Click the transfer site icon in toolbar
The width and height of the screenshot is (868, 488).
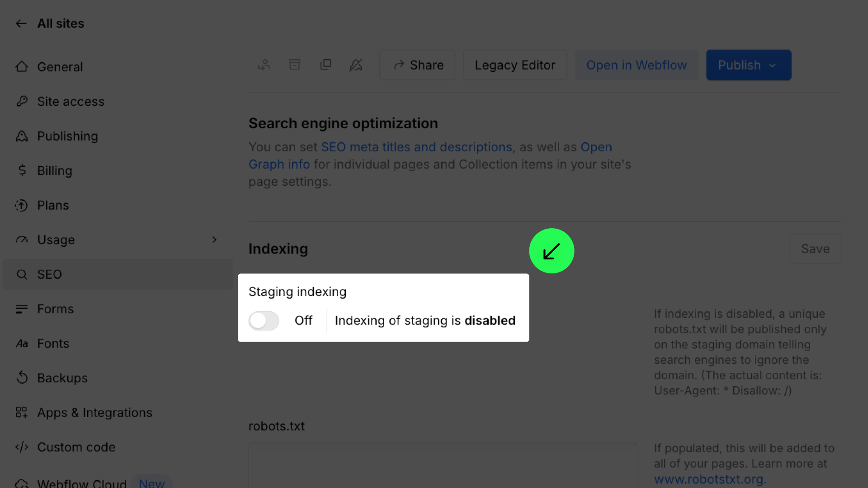coord(264,65)
